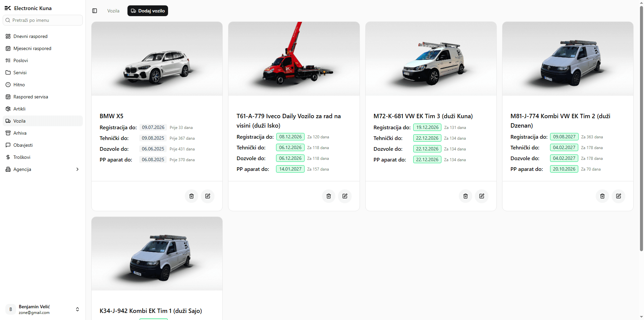Open Raspored servisa page
Viewport: 644px width, 320px height.
click(43, 97)
